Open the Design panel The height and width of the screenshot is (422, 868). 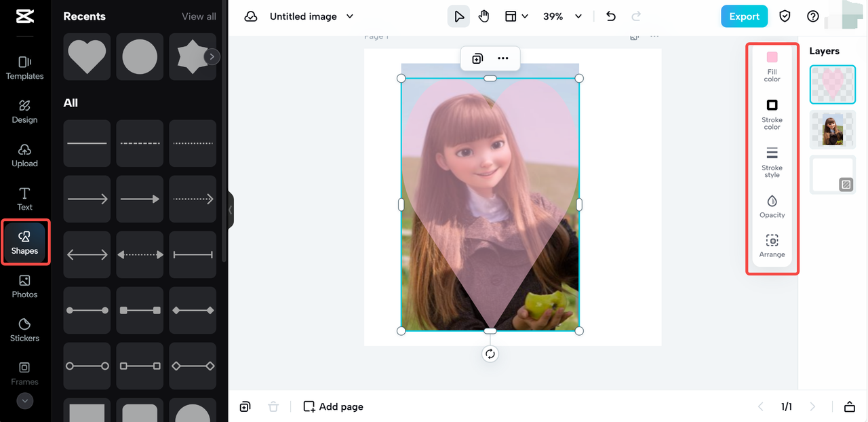[x=24, y=112]
